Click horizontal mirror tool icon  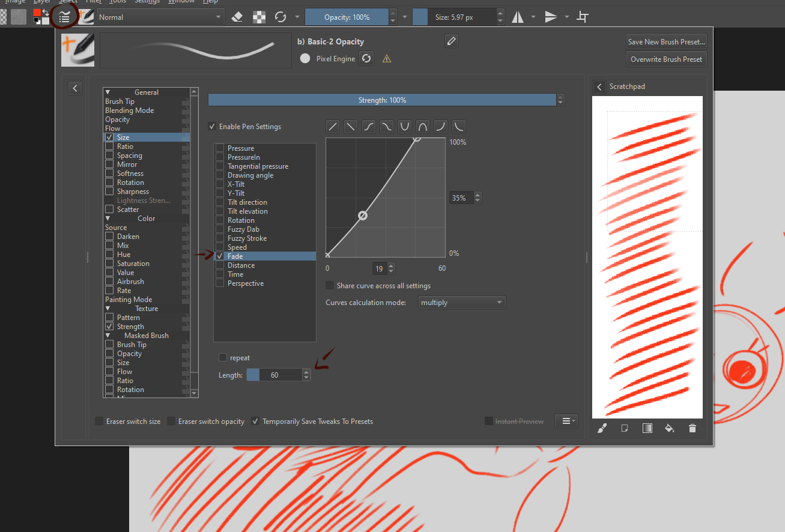coord(518,17)
